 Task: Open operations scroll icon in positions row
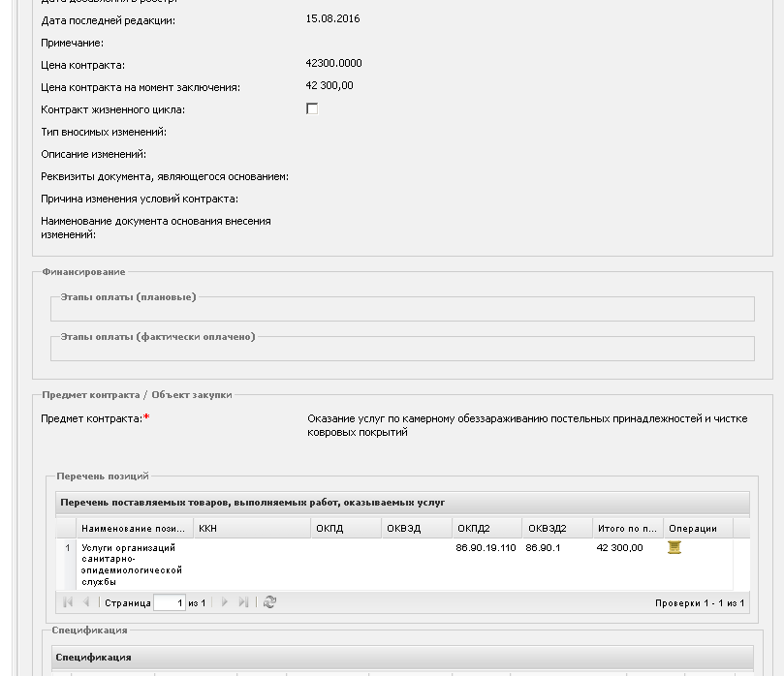click(x=674, y=547)
